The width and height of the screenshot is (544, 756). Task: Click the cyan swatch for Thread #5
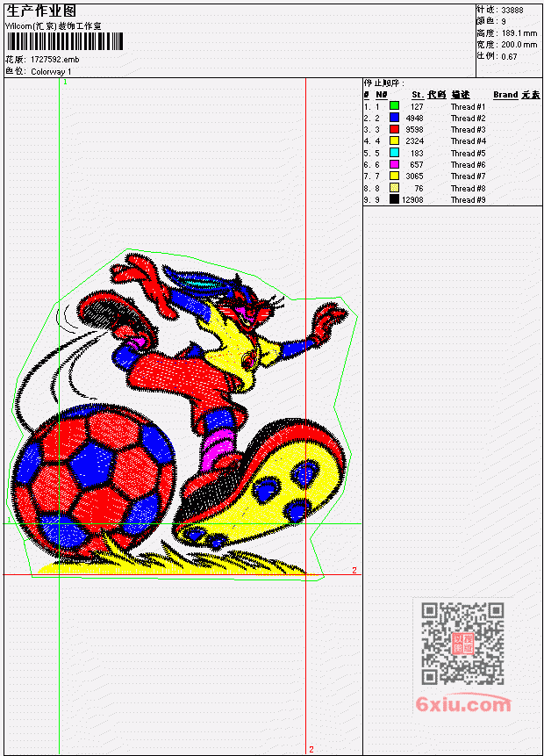click(x=394, y=153)
